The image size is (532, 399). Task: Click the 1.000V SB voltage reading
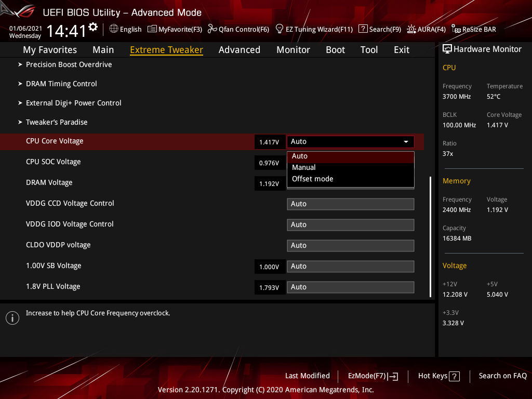tap(270, 267)
